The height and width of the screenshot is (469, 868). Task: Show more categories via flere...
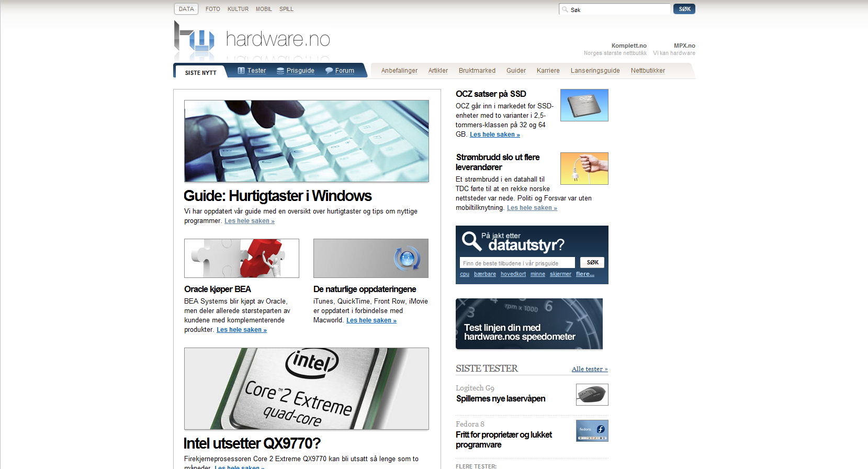pos(585,274)
